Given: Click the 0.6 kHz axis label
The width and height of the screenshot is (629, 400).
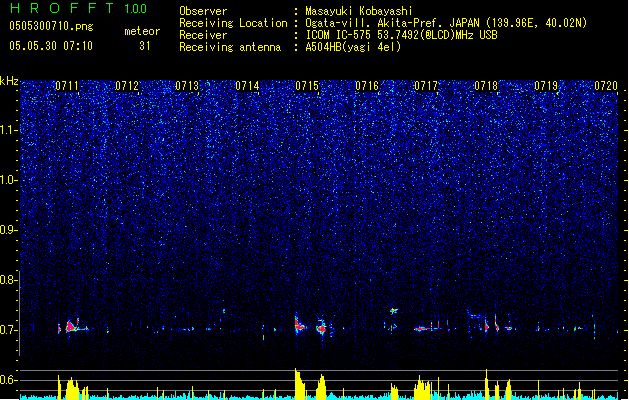Looking at the screenshot, I should click(x=9, y=380).
